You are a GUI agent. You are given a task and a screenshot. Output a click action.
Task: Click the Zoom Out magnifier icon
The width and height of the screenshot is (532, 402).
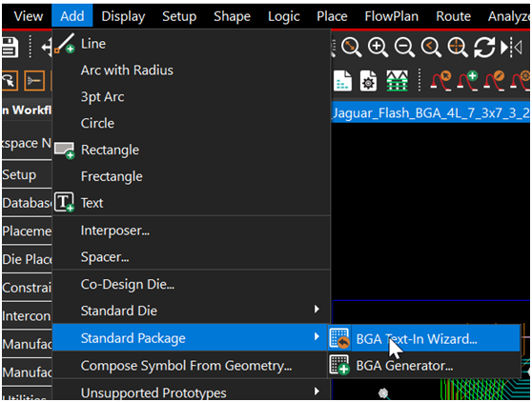click(404, 47)
